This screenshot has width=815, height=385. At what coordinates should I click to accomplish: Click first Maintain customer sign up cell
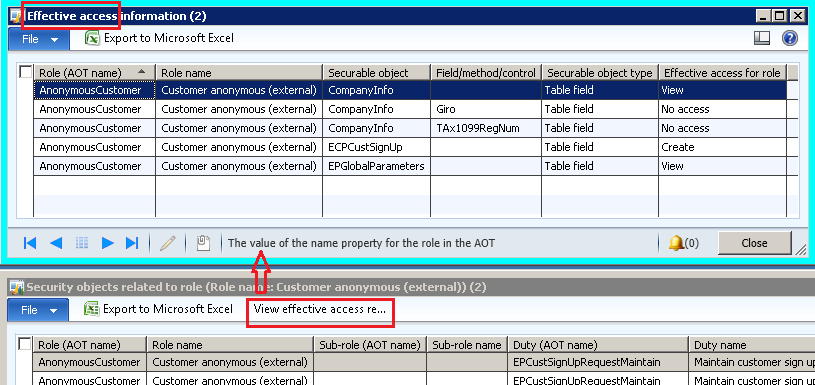[752, 362]
